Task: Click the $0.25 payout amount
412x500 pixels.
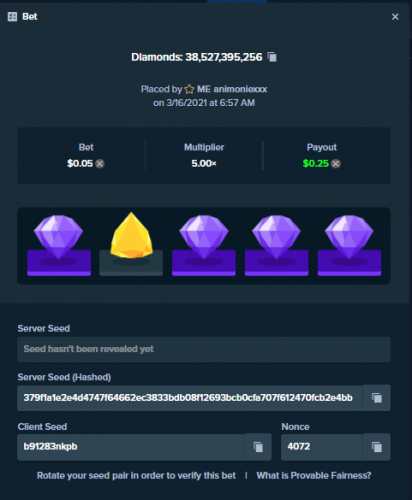Action: pos(316,164)
